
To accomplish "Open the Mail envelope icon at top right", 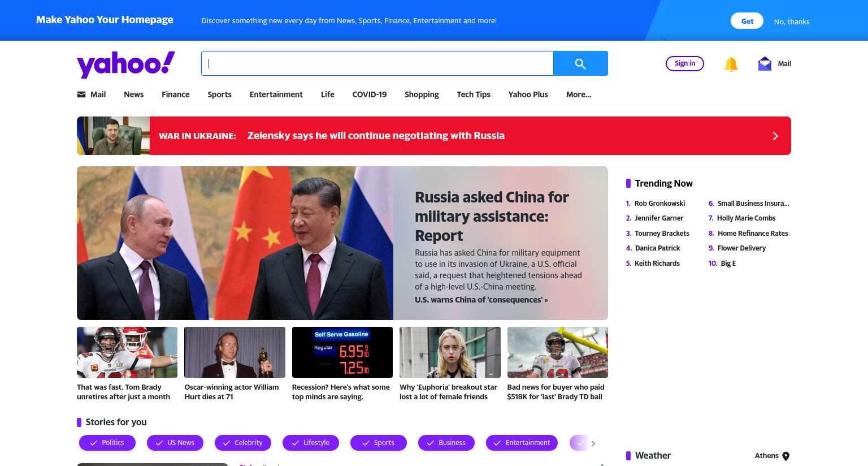I will (765, 63).
